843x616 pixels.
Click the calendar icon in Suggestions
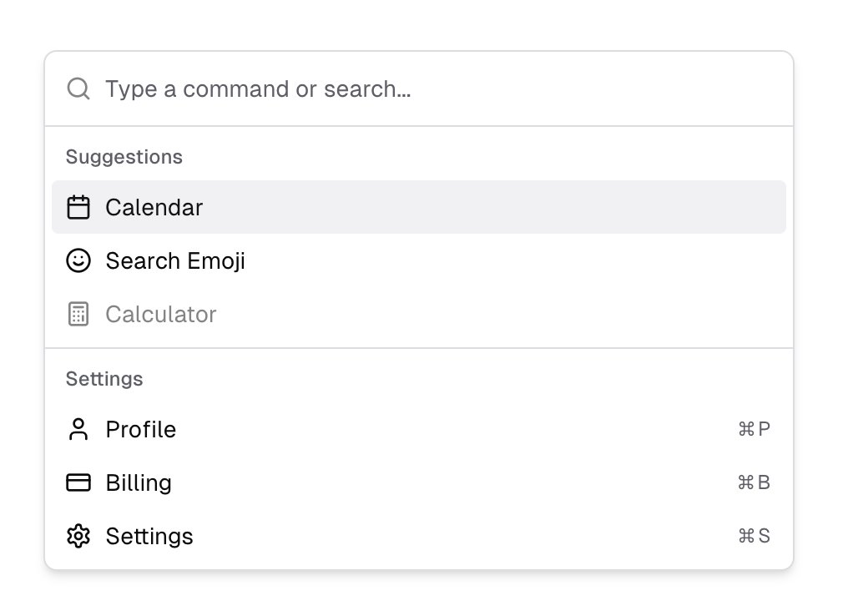coord(78,207)
